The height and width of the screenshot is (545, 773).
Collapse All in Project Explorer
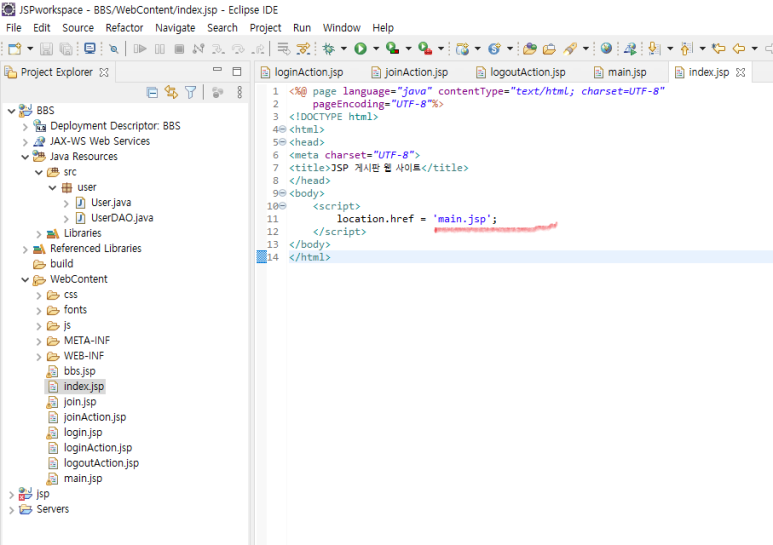tap(152, 92)
